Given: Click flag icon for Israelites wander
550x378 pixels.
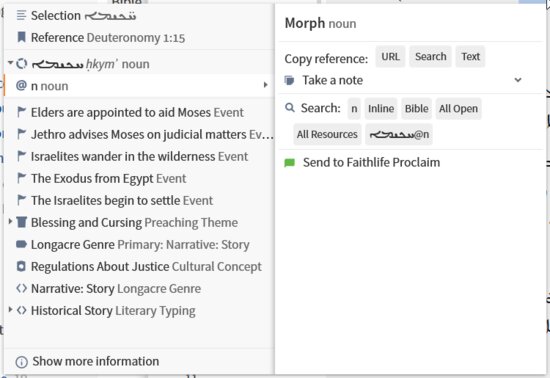Looking at the screenshot, I should 21,156.
